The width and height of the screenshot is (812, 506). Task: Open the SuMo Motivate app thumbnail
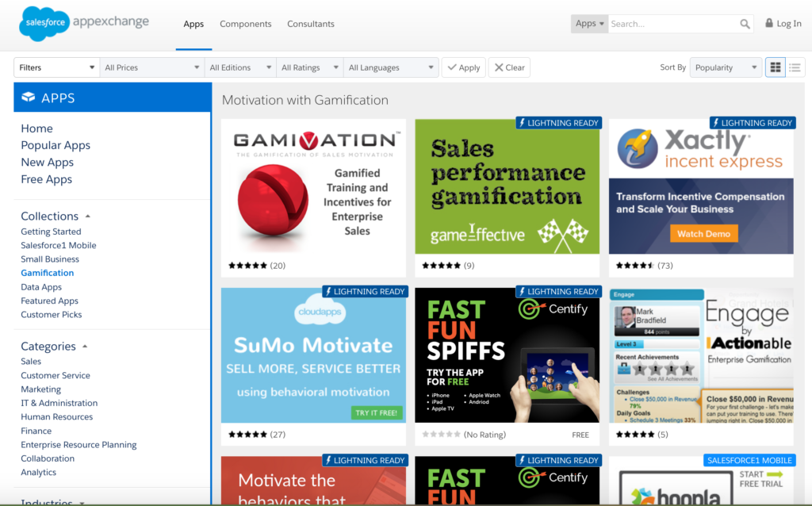click(313, 355)
